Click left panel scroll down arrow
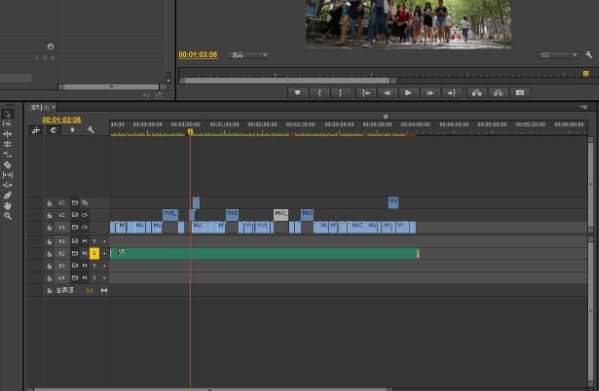This screenshot has width=599, height=391. (x=168, y=80)
